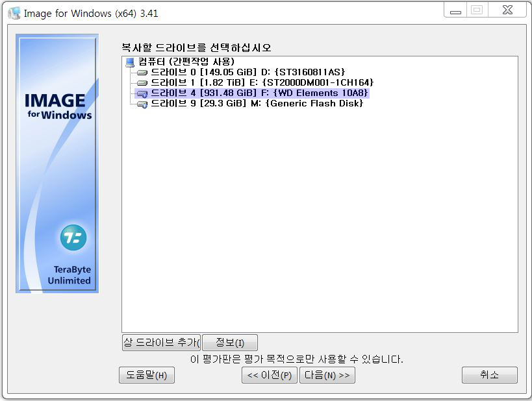532x401 pixels.
Task: Click the TeraByte Unlimited logo badge
Action: pyautogui.click(x=73, y=237)
